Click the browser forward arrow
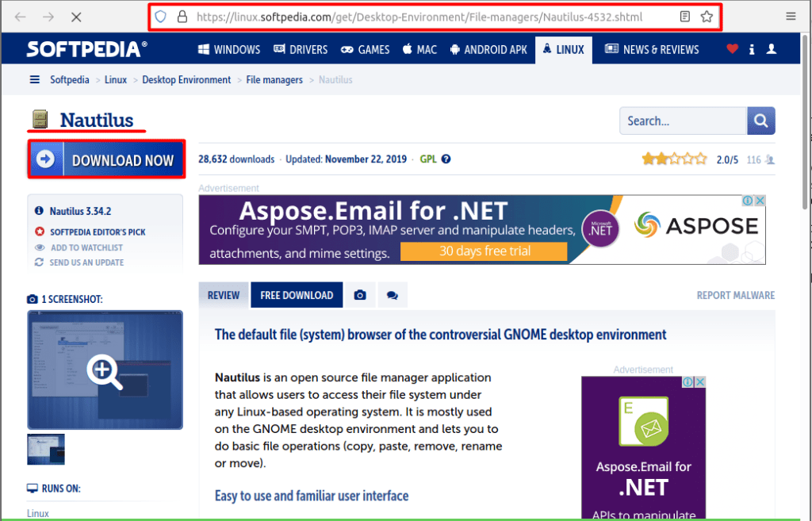Screen dimensions: 812x521 [x=48, y=17]
